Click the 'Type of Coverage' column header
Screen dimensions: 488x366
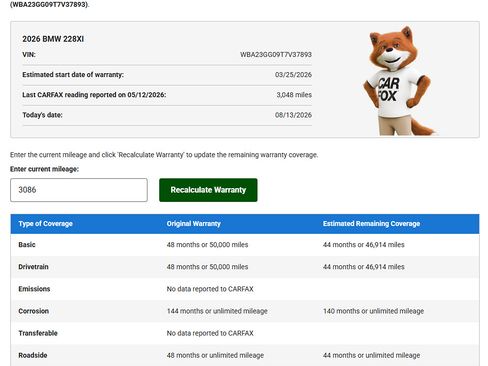coord(46,224)
